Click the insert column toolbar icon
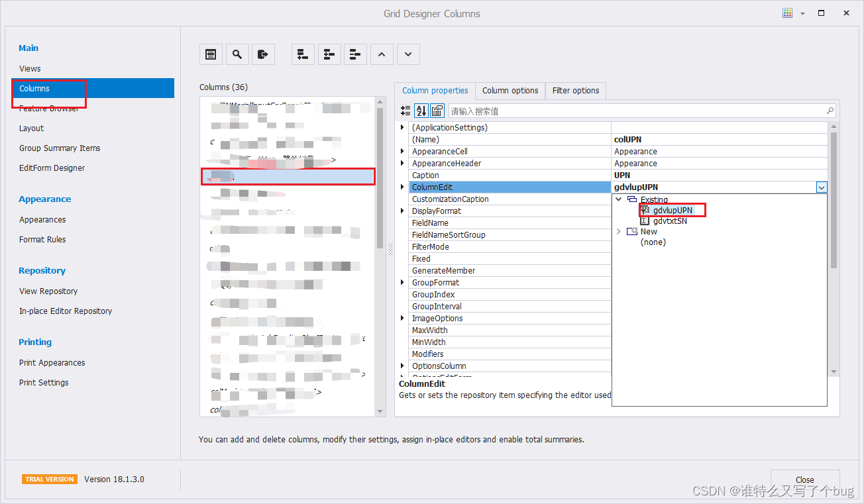The height and width of the screenshot is (504, 864). 329,54
